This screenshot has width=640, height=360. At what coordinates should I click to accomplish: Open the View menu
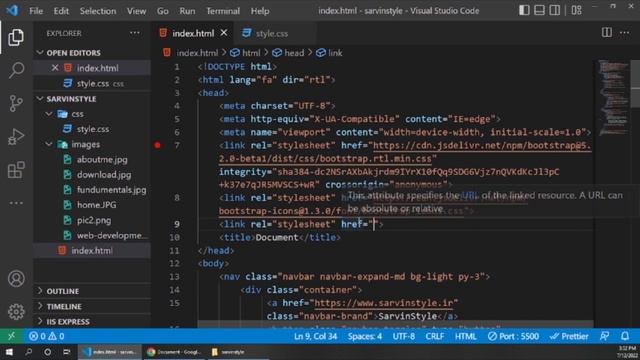[x=136, y=11]
